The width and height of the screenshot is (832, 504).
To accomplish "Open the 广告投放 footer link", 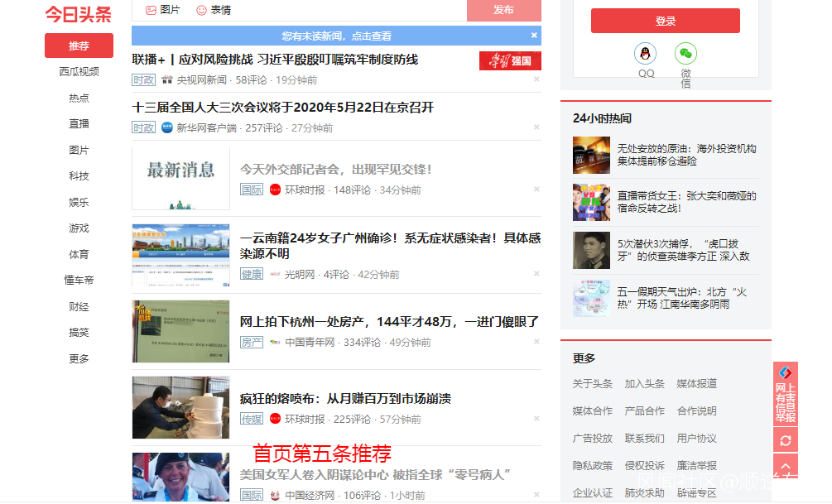I will (x=592, y=439).
